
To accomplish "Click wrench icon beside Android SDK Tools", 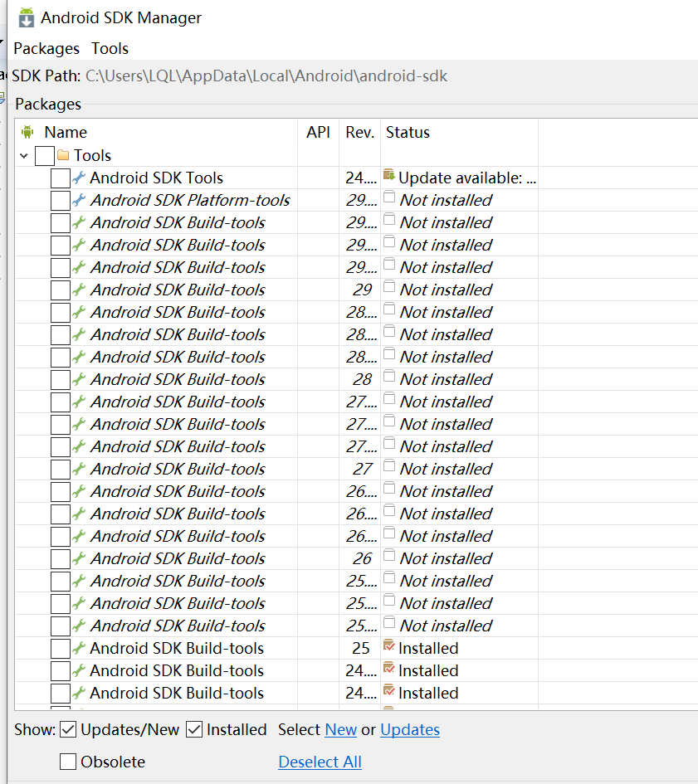I will (x=79, y=178).
